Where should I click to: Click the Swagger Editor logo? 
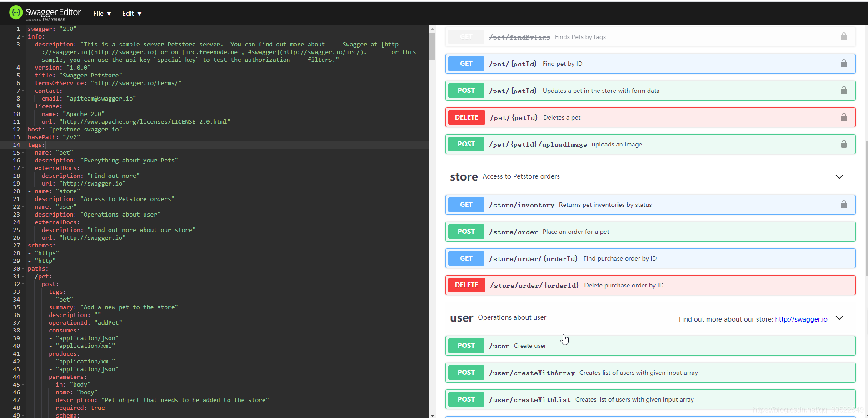click(45, 13)
